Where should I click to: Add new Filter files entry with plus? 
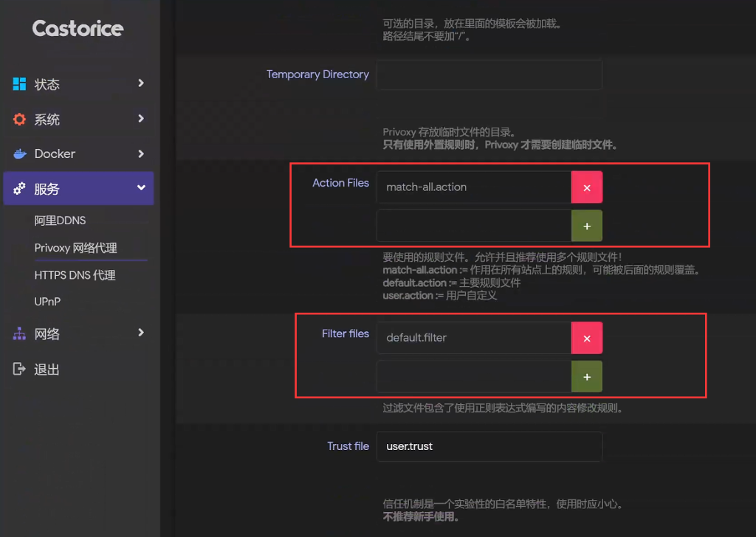(x=587, y=377)
